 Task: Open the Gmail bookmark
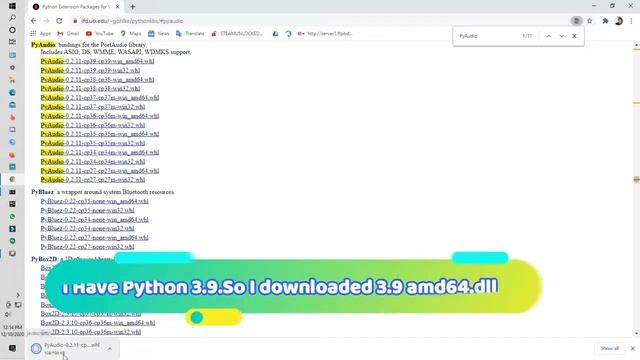click(68, 33)
